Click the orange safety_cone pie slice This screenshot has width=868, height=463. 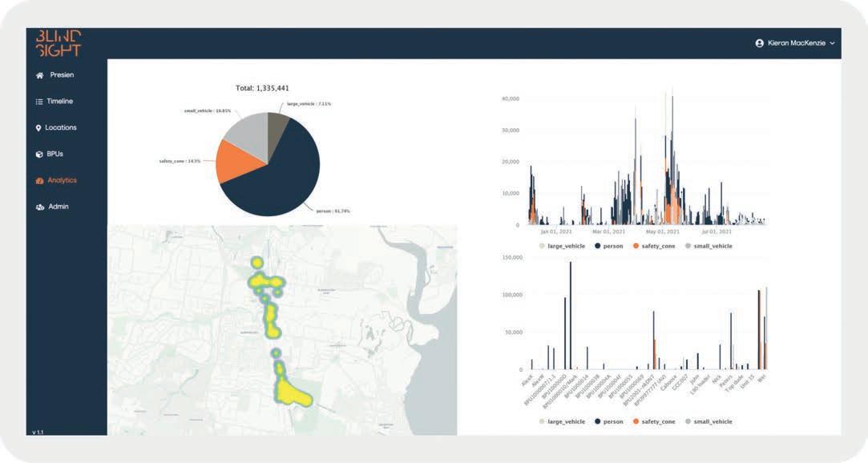click(237, 162)
